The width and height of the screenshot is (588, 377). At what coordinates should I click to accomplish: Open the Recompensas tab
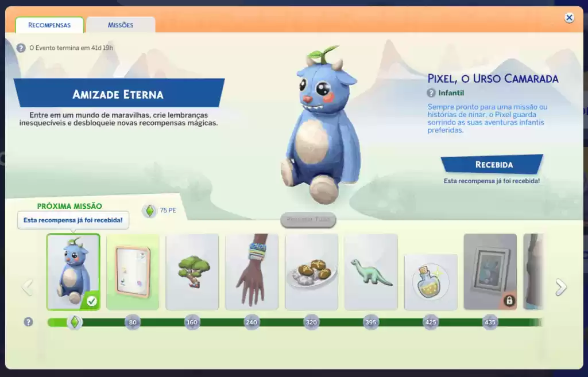coord(49,25)
